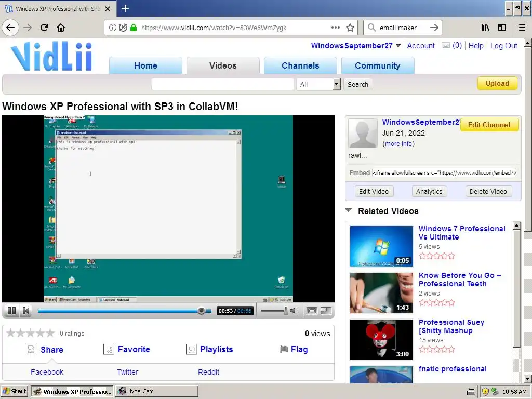
Task: Close the Windows XP Professional browser tab
Action: [x=108, y=9]
